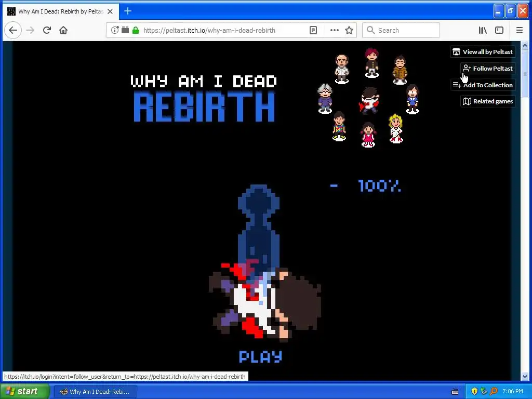Open the browser home page

[63, 30]
